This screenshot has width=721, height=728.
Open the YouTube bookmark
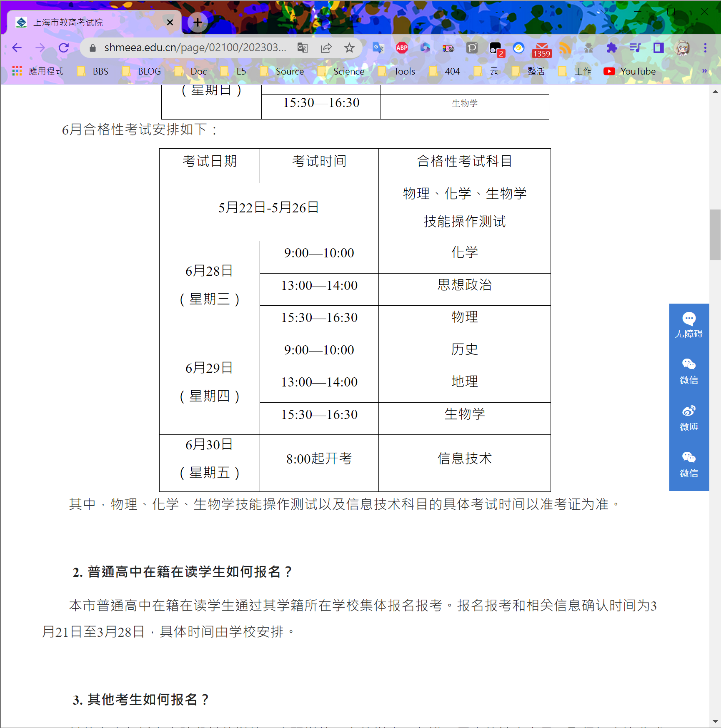(x=630, y=71)
